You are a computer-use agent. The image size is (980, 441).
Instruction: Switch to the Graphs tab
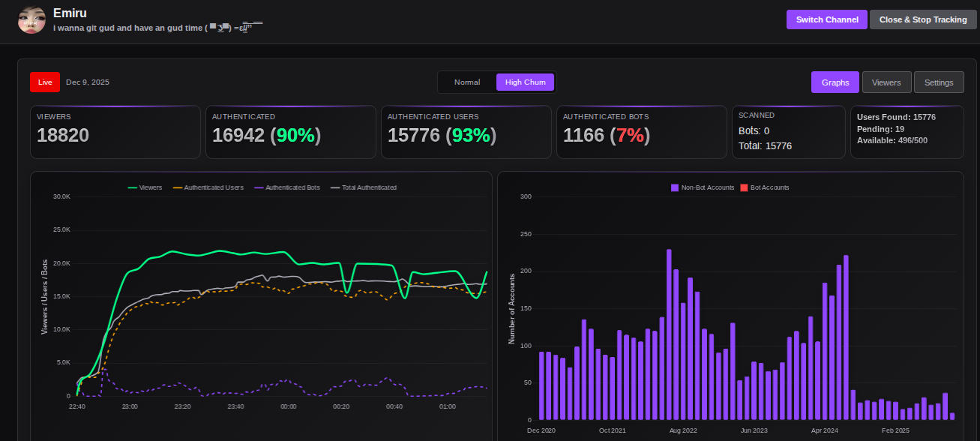coord(835,82)
